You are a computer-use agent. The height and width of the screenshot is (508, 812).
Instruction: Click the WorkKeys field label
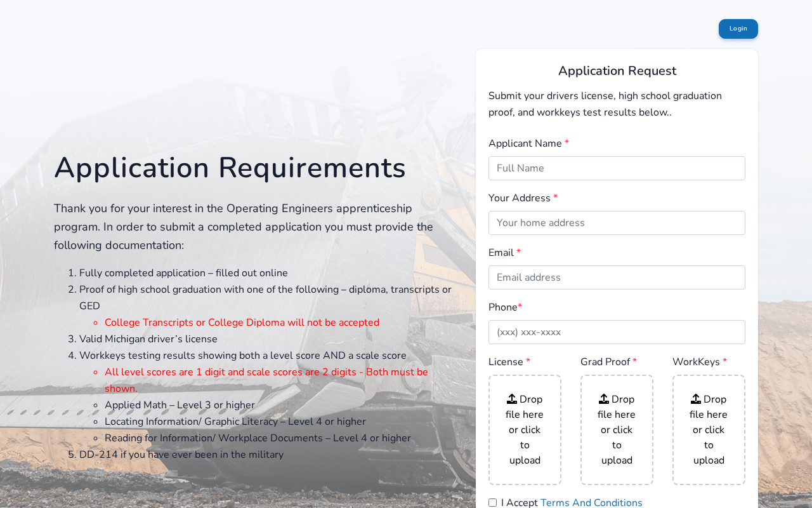click(x=696, y=362)
